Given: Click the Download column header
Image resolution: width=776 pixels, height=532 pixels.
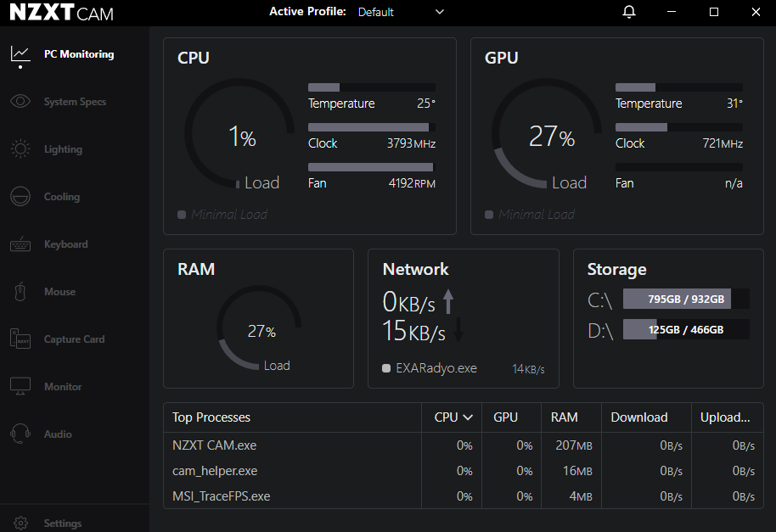Looking at the screenshot, I should (638, 417).
